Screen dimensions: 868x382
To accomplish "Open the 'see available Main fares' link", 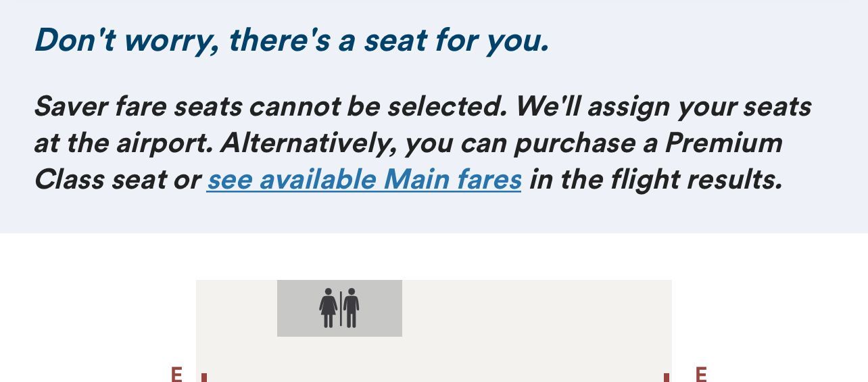I will point(364,180).
